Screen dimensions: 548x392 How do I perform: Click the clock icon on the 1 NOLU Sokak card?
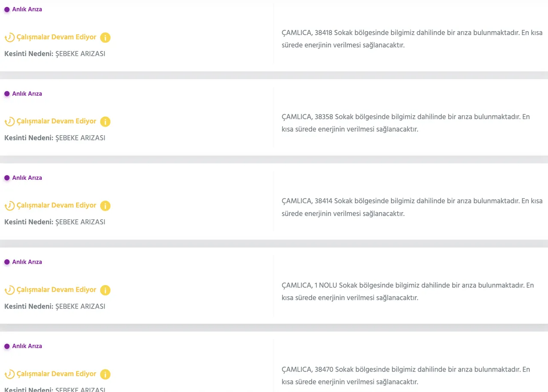[9, 290]
